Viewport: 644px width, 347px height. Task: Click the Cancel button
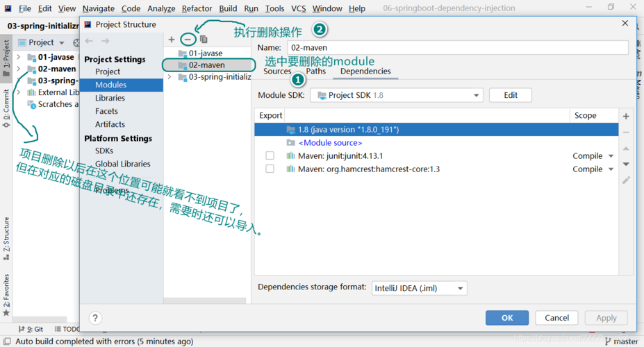[556, 318]
